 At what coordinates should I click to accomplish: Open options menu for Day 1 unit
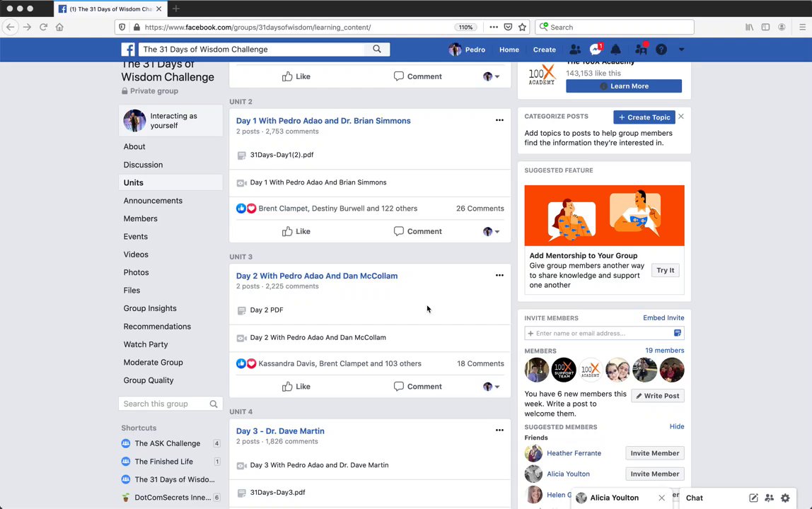[x=499, y=120]
